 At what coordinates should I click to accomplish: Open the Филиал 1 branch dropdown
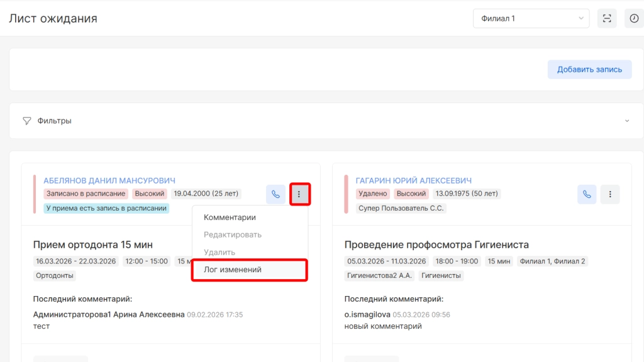pos(531,18)
